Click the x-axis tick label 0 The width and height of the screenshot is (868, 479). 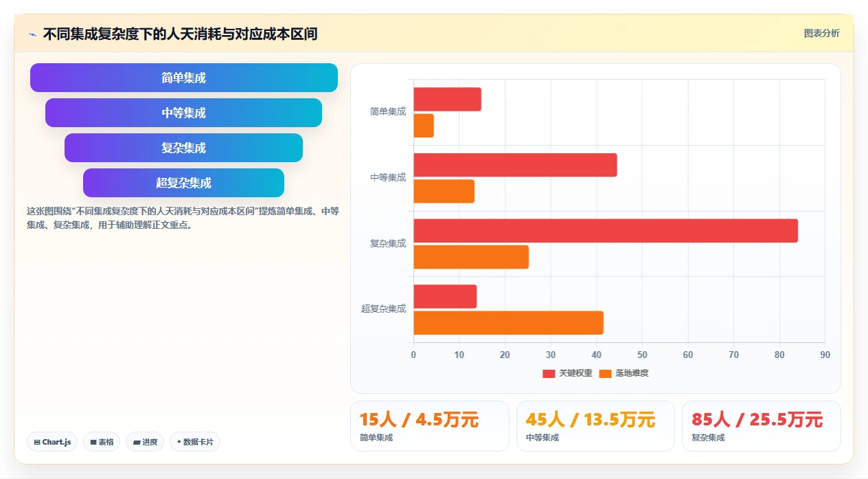click(x=413, y=355)
